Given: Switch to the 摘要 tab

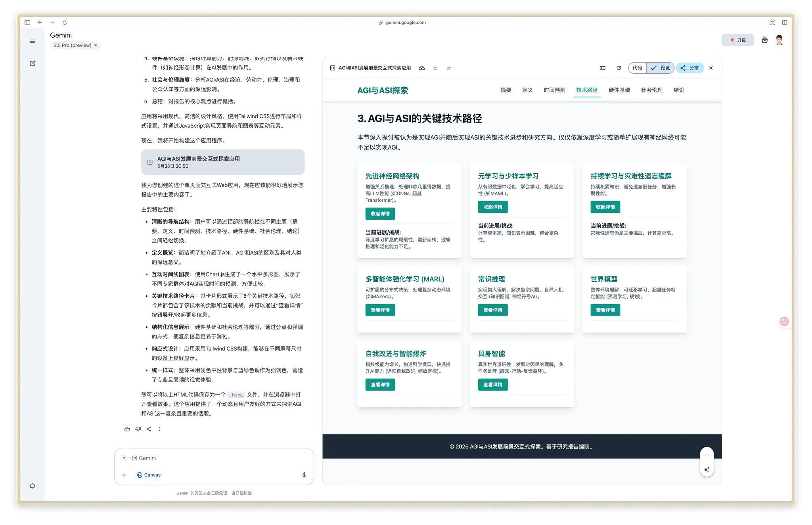Looking at the screenshot, I should tap(506, 90).
